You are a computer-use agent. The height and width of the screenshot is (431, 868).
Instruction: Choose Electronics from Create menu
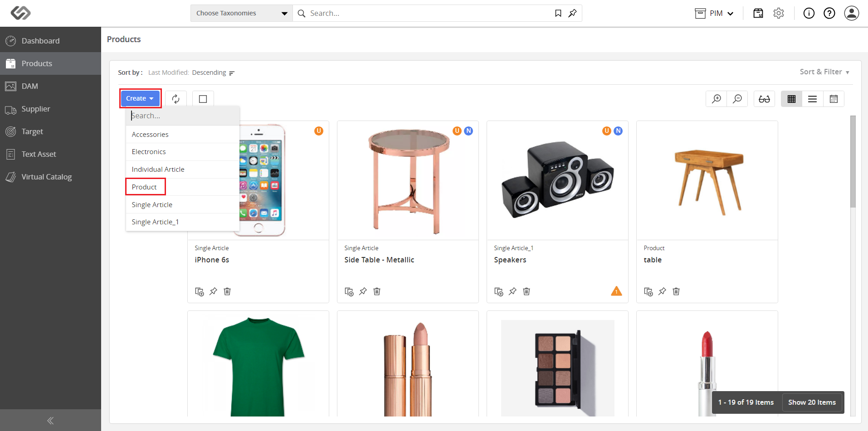click(x=183, y=152)
